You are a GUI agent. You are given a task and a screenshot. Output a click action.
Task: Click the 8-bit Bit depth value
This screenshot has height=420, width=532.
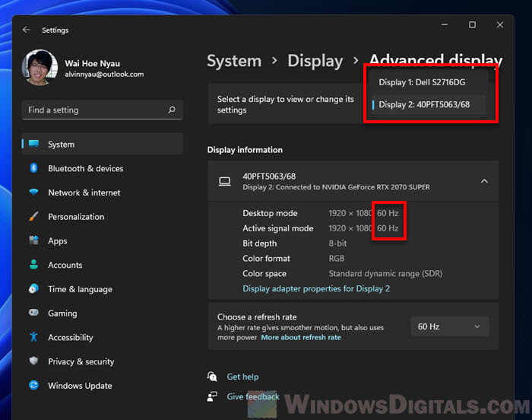pos(337,243)
